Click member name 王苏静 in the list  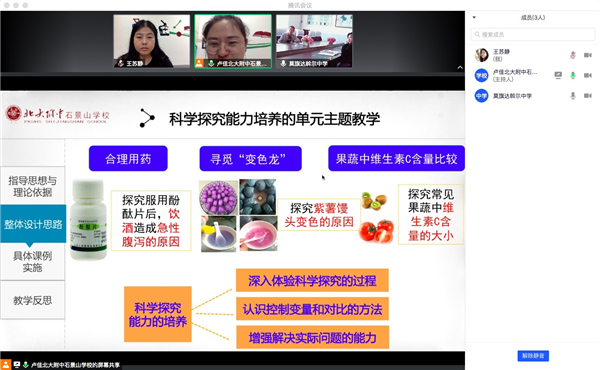(x=501, y=52)
